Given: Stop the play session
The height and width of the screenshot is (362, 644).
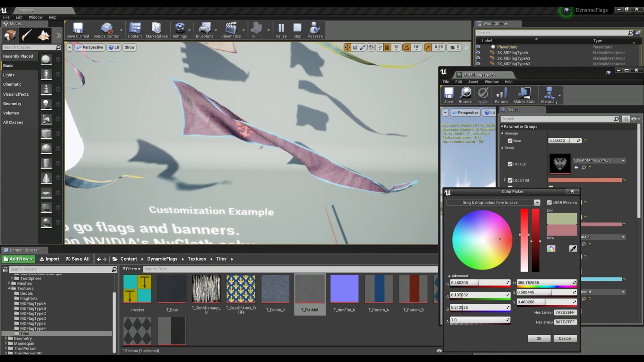Looking at the screenshot, I should [297, 30].
